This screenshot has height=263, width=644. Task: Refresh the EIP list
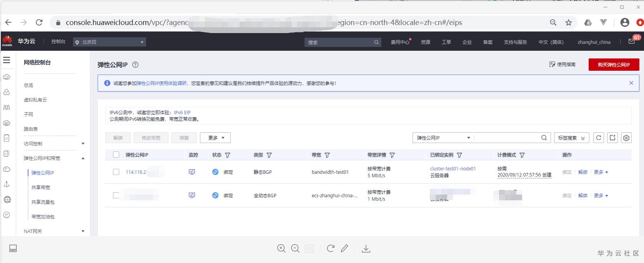[599, 138]
